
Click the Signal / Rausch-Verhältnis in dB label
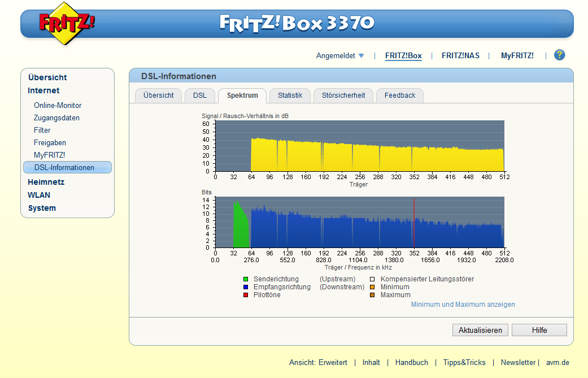(x=245, y=116)
